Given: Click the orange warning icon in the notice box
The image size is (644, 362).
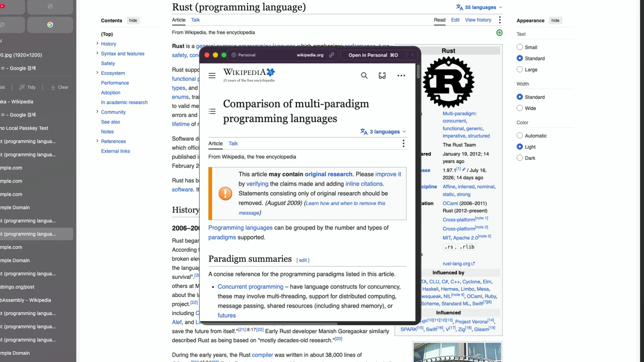Looking at the screenshot, I should pos(225,193).
